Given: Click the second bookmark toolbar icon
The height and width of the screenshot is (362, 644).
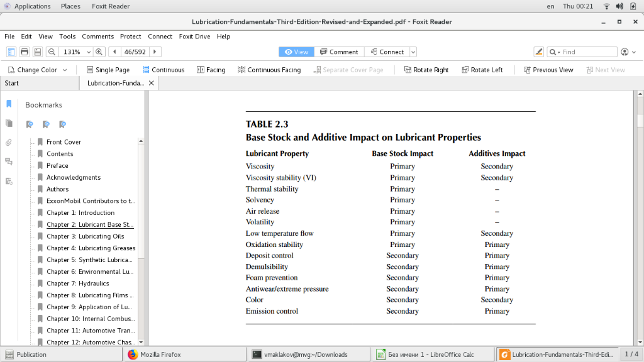Looking at the screenshot, I should [46, 124].
